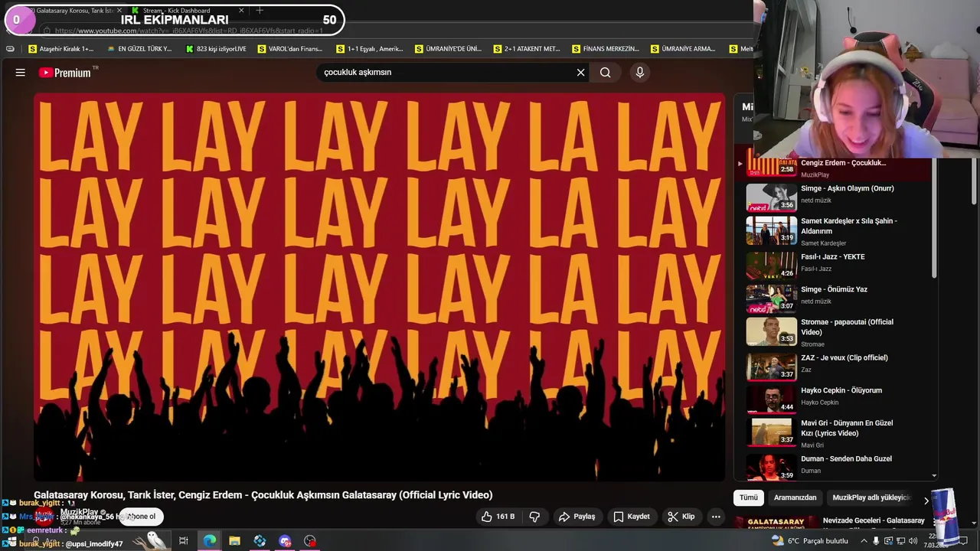Open the volume speaker tray icon

pos(913,541)
